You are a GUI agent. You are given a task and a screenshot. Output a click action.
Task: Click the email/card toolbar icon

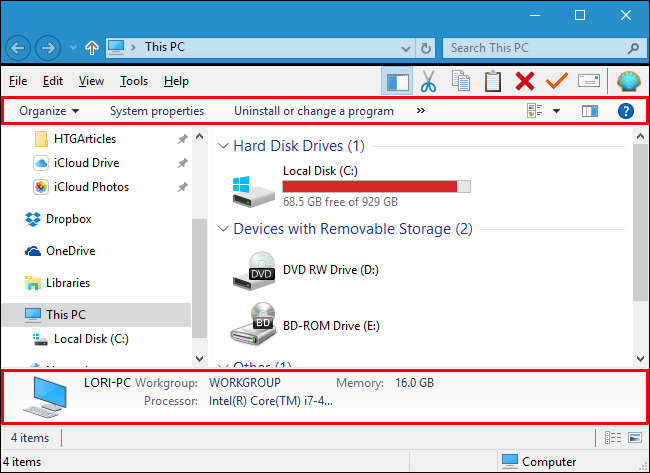pyautogui.click(x=589, y=80)
